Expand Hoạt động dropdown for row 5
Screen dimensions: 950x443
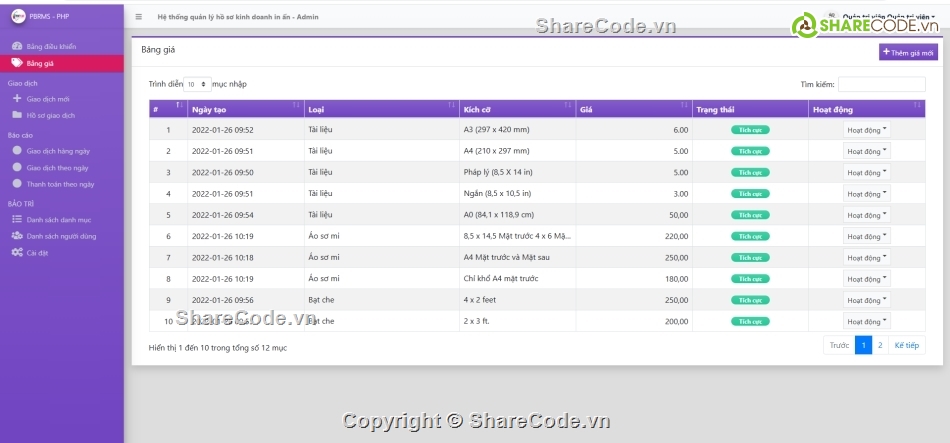[x=866, y=215]
